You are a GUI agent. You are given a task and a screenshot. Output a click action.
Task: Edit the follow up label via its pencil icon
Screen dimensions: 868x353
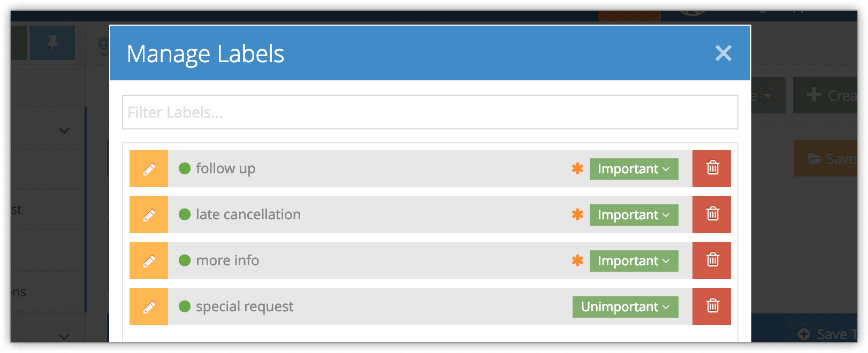(149, 168)
